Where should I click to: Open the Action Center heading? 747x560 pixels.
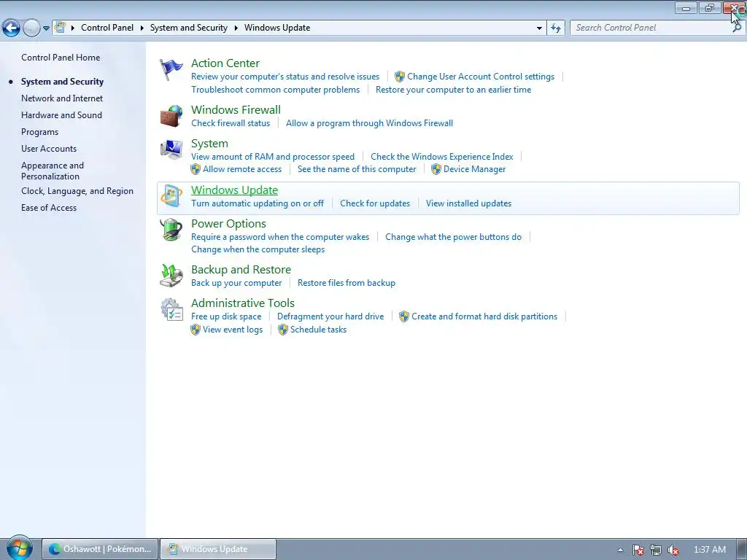225,63
